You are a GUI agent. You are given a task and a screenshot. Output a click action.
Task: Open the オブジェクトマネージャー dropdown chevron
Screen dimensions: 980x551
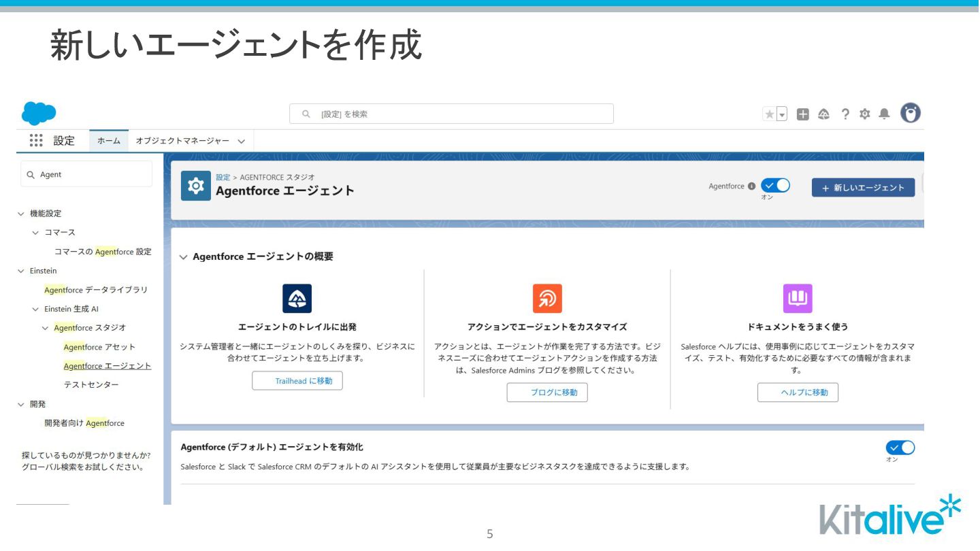[x=242, y=141]
